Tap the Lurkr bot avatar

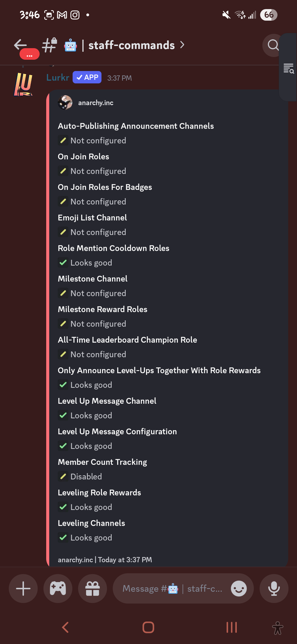click(x=23, y=84)
